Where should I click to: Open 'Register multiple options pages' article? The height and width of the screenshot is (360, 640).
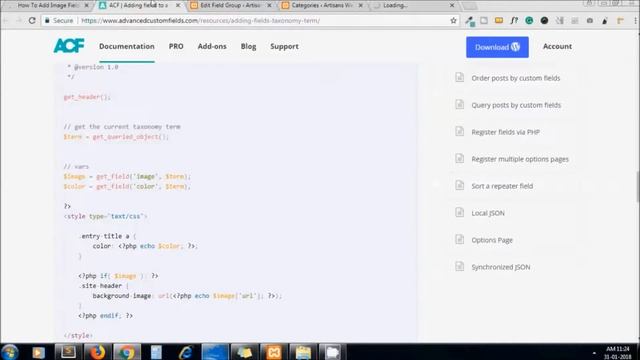520,159
